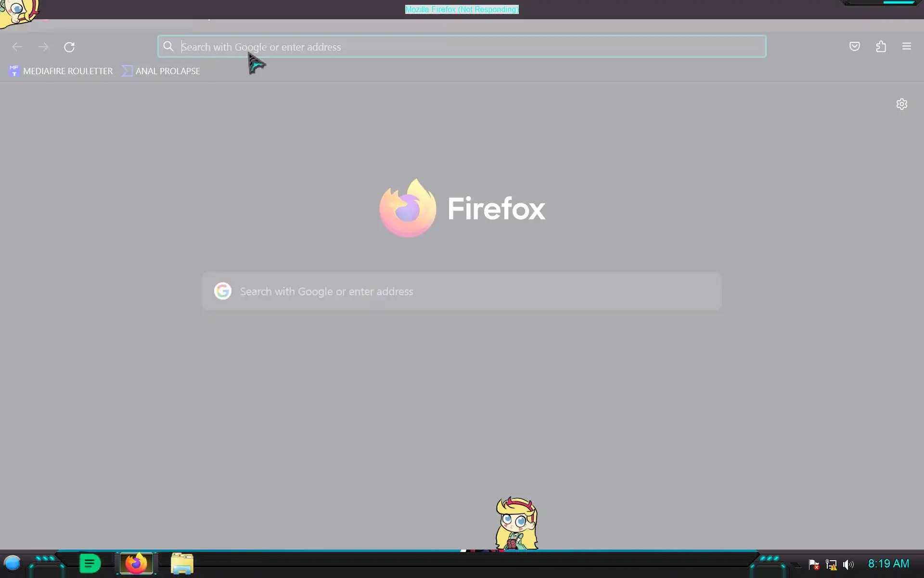Focus the top address bar field

click(x=462, y=47)
